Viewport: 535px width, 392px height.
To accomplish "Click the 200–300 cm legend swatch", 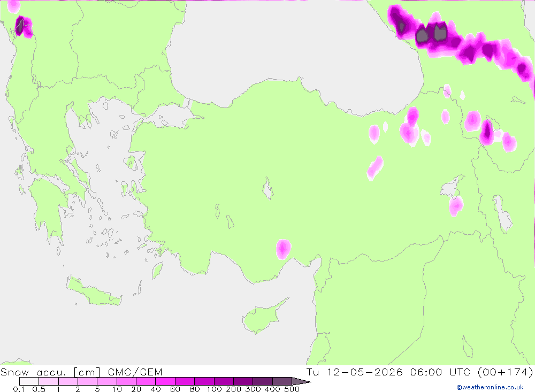I will tap(243, 381).
